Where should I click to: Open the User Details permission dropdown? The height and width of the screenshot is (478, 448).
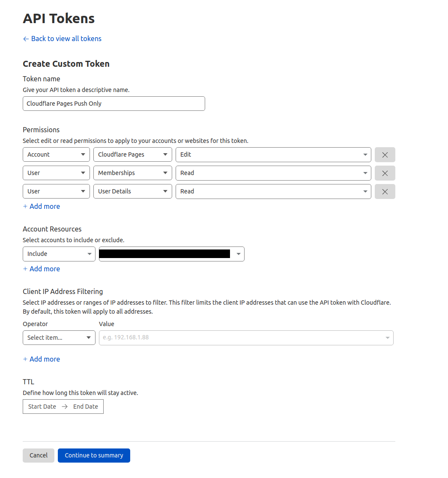tap(132, 191)
